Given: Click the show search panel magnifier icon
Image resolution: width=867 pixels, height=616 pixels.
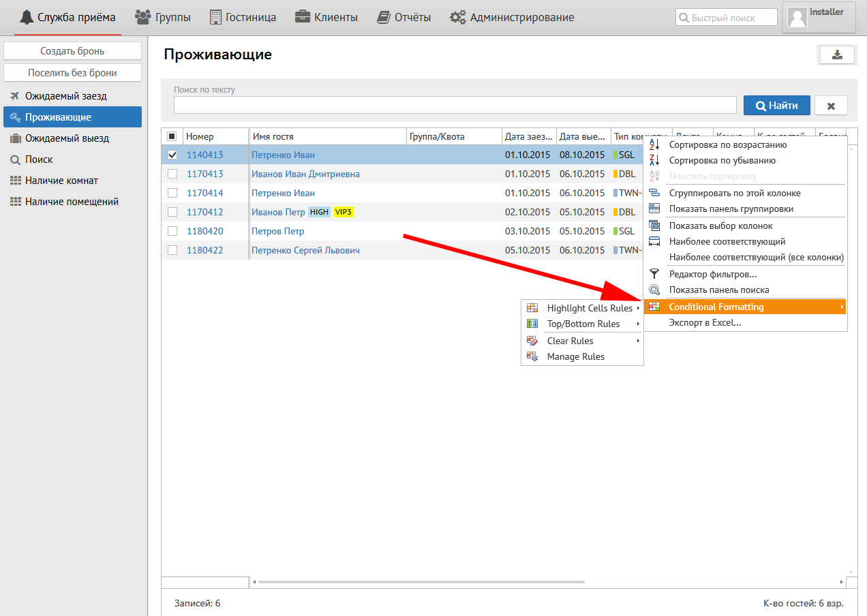Looking at the screenshot, I should (x=654, y=290).
